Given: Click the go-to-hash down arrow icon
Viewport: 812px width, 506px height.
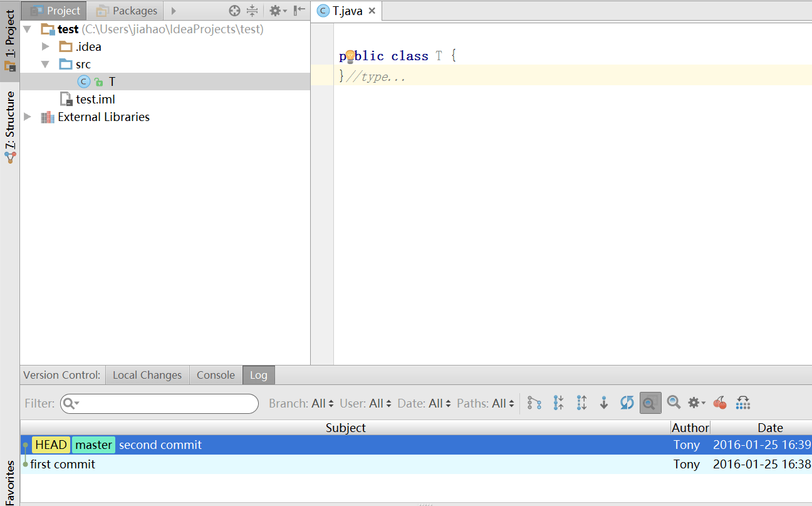Looking at the screenshot, I should (x=604, y=403).
